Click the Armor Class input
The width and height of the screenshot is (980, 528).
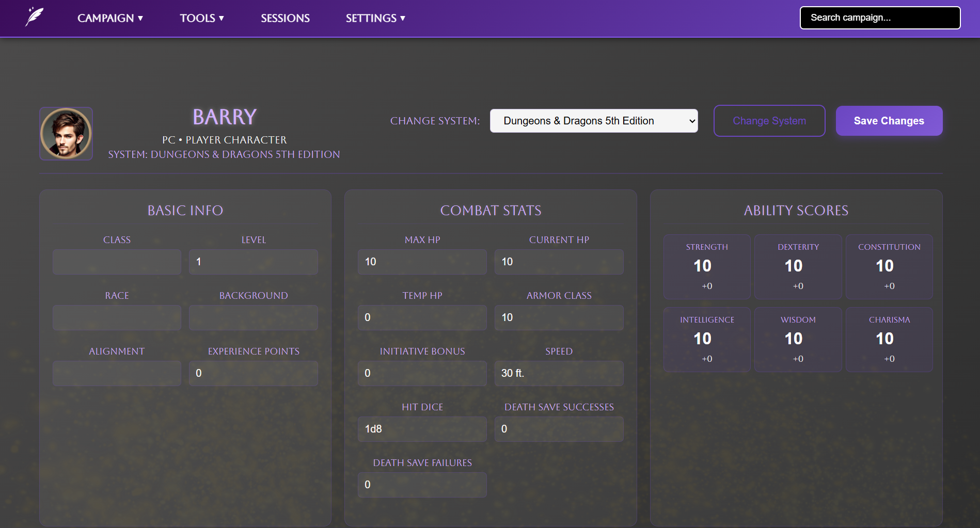click(x=559, y=317)
